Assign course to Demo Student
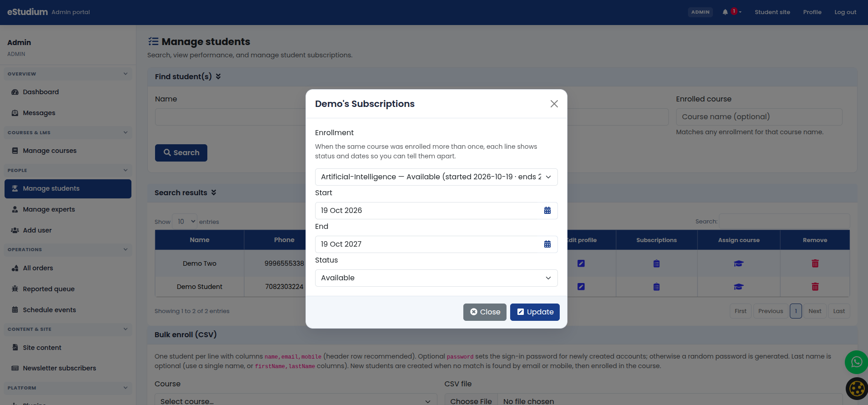Viewport: 868px width, 405px height. (739, 287)
